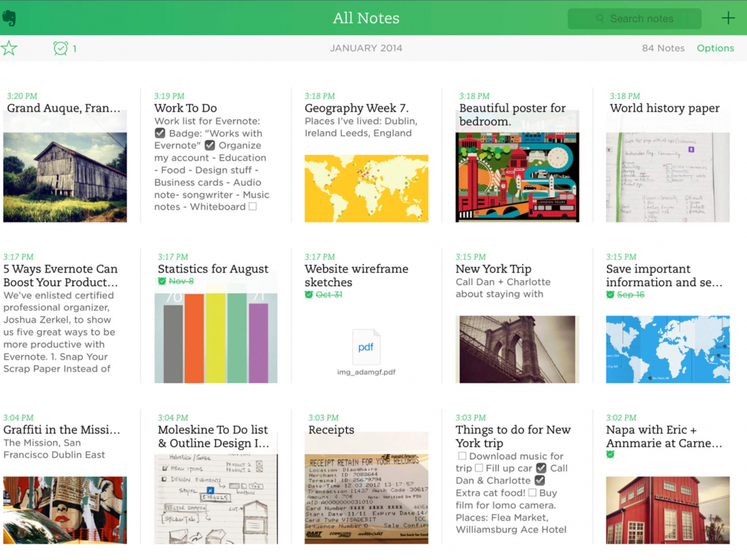Click the reminder badge beside Nov 8
This screenshot has height=560, width=747.
pos(162,281)
